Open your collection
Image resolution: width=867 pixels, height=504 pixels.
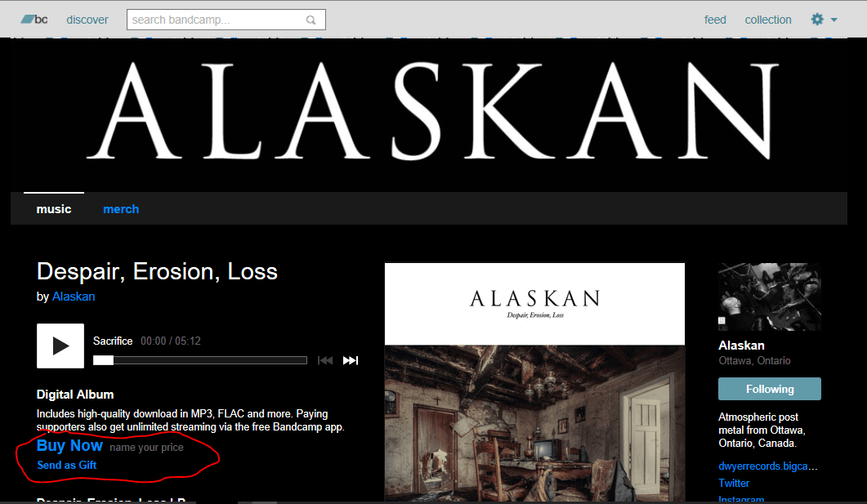point(768,20)
